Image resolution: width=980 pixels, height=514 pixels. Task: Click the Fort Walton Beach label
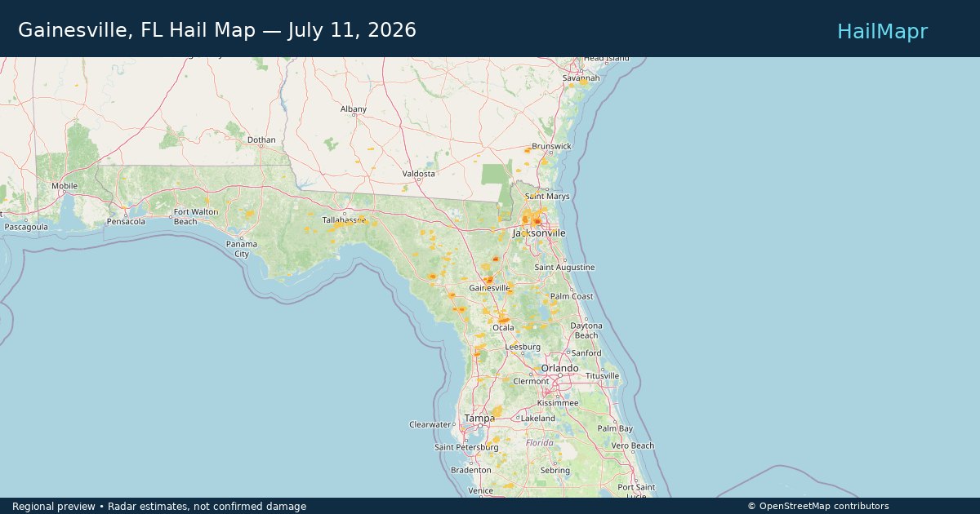[196, 216]
